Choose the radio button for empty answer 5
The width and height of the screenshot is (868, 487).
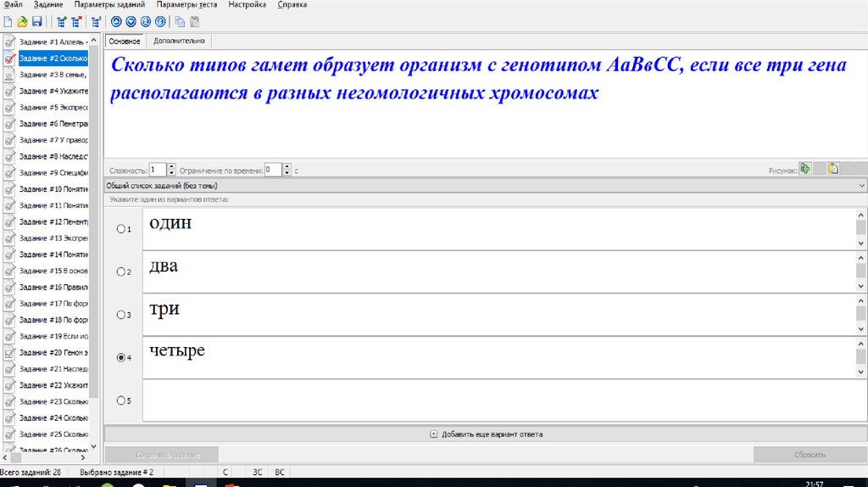tap(121, 400)
